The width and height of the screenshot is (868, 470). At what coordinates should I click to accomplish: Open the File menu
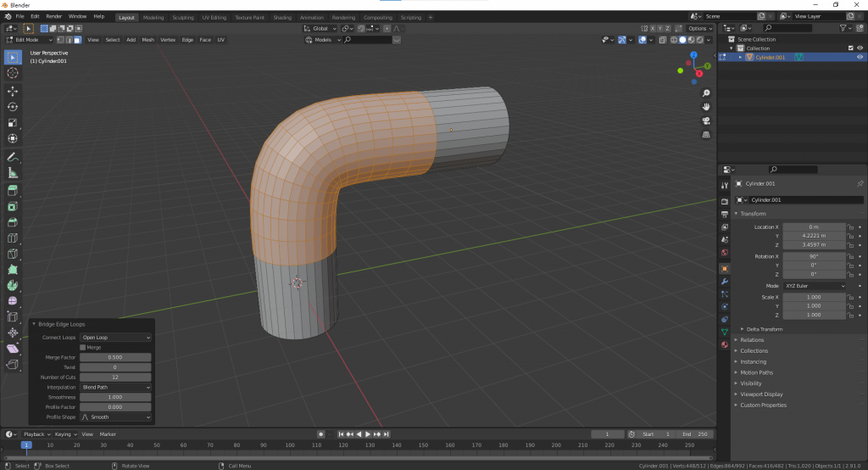click(20, 17)
